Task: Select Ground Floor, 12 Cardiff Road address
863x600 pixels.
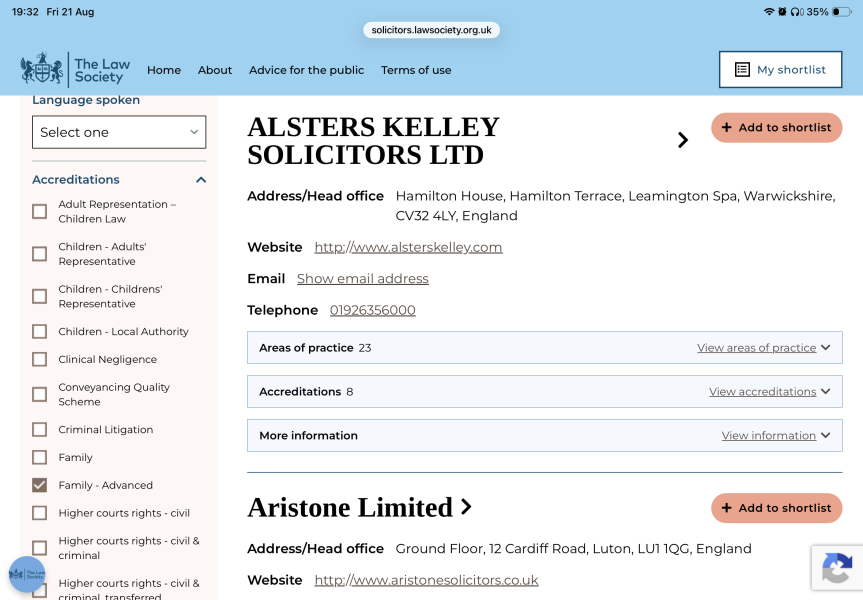Action: click(573, 549)
